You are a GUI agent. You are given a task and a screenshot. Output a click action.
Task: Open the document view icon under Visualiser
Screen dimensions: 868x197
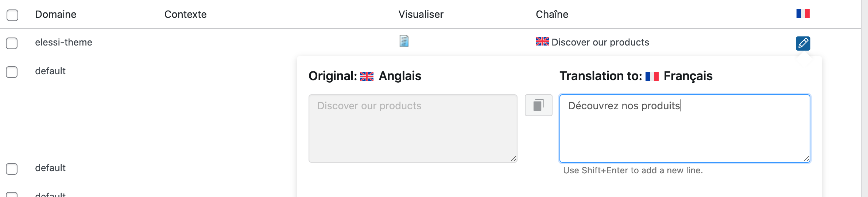tap(404, 41)
